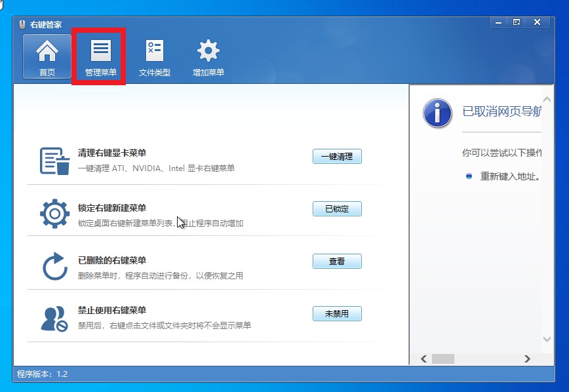Viewport: 569px width, 392px height.
Task: Click the blocked users icon beside 禁止使用右键菜单
Action: [x=55, y=319]
